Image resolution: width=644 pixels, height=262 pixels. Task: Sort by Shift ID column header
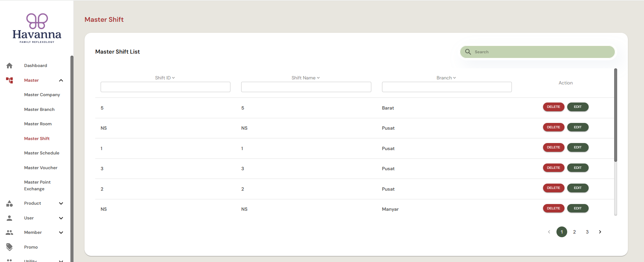pyautogui.click(x=165, y=78)
